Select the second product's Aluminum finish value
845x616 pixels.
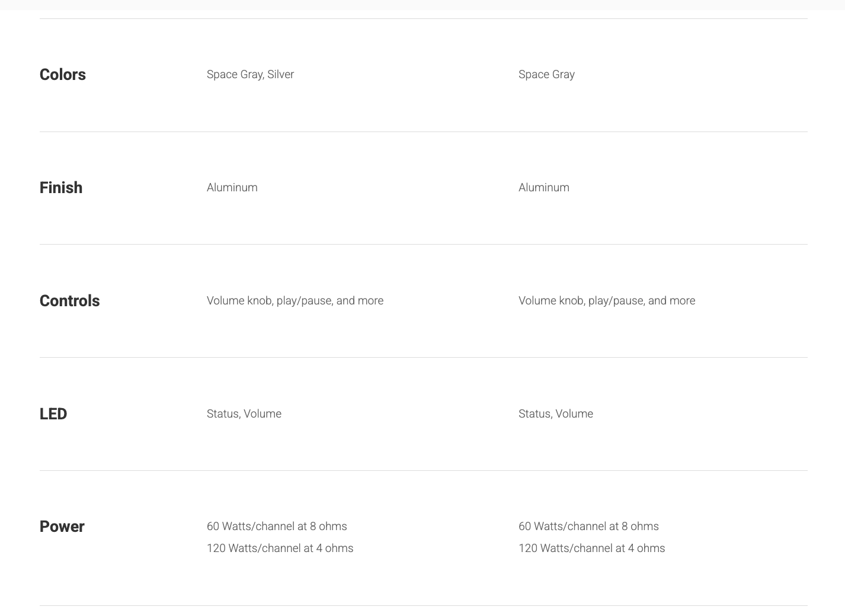click(543, 188)
